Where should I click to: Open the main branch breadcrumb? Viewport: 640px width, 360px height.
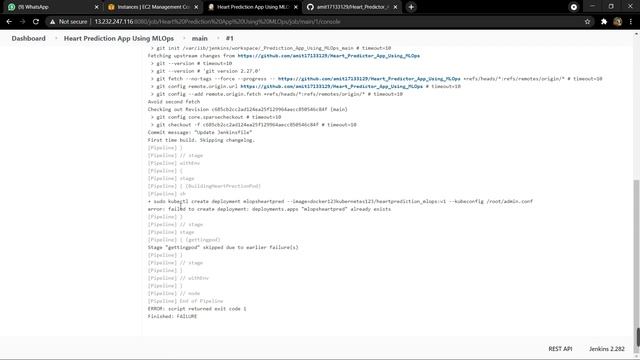pos(200,38)
